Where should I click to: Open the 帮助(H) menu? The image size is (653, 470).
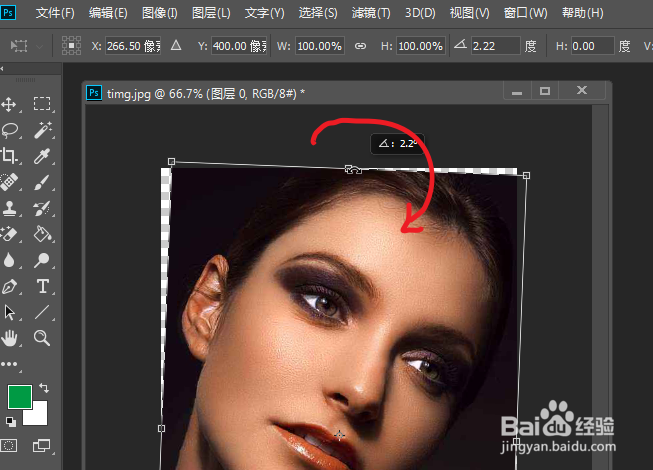pyautogui.click(x=582, y=13)
